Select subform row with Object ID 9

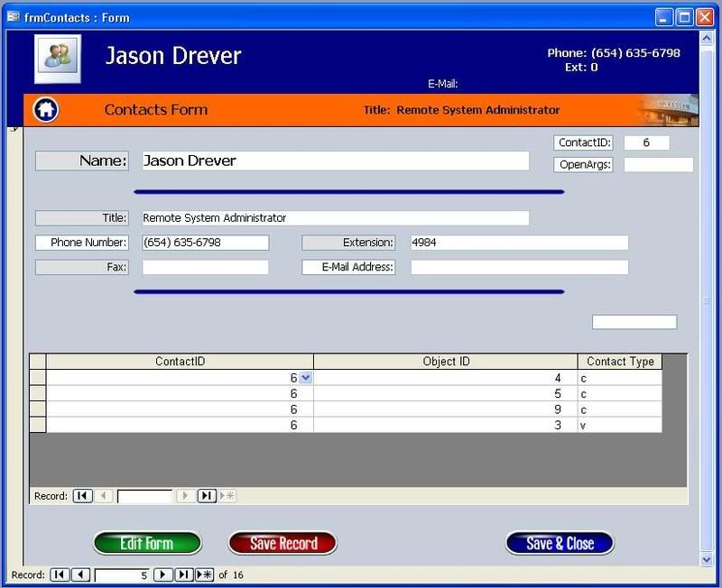tap(38, 409)
